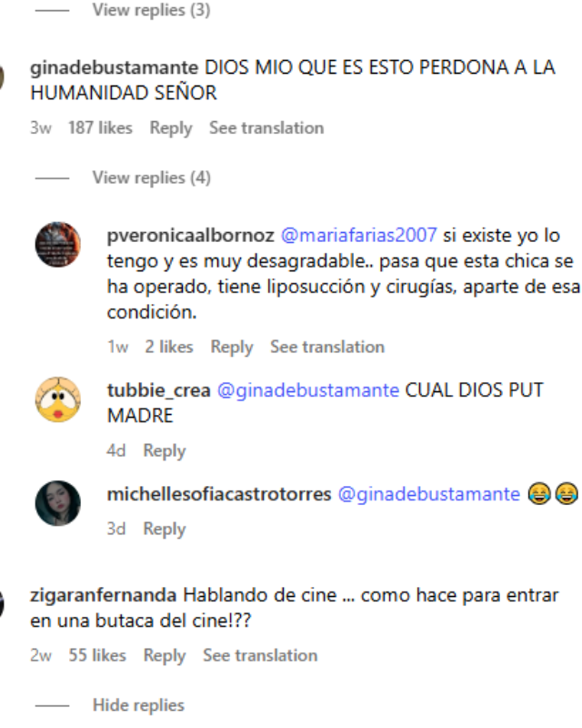This screenshot has width=582, height=728.
Task: Collapse thread with Hide replies
Action: pyautogui.click(x=138, y=704)
